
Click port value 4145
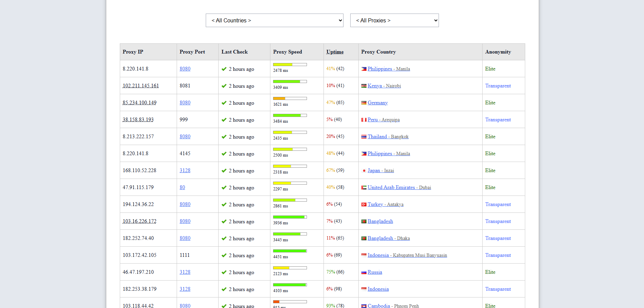(x=185, y=153)
